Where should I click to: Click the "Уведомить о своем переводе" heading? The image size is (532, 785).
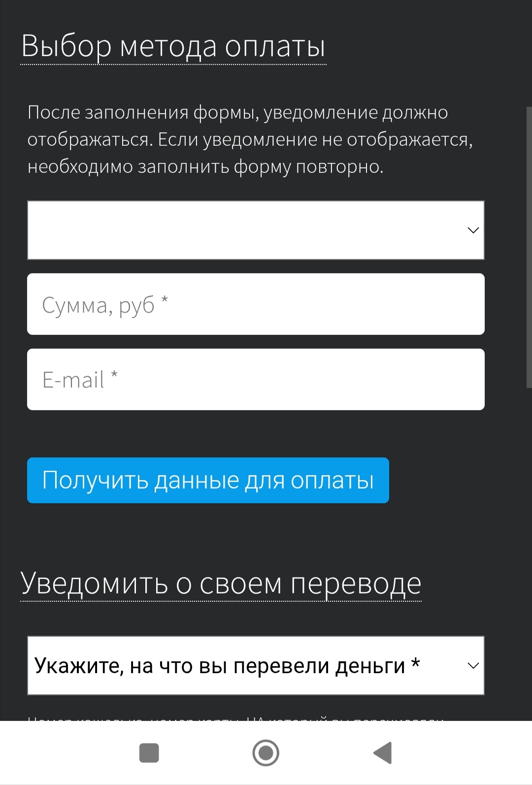coord(221,584)
